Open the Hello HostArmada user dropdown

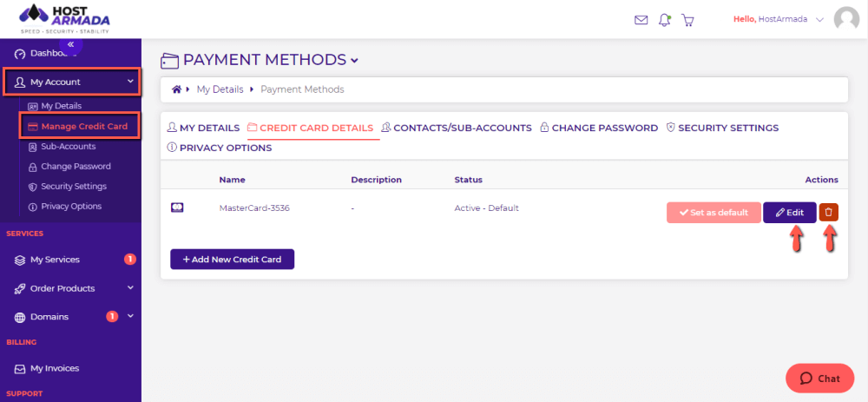tap(779, 19)
